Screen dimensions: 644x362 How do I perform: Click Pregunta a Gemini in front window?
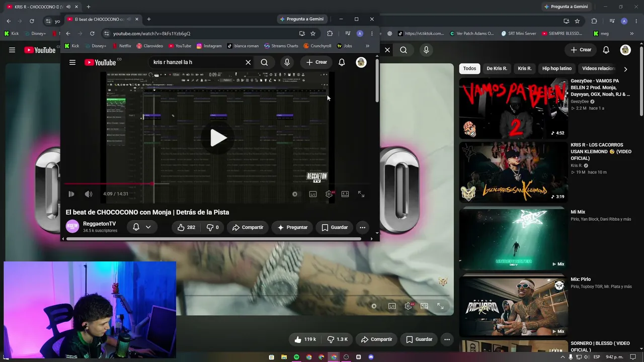tap(301, 19)
